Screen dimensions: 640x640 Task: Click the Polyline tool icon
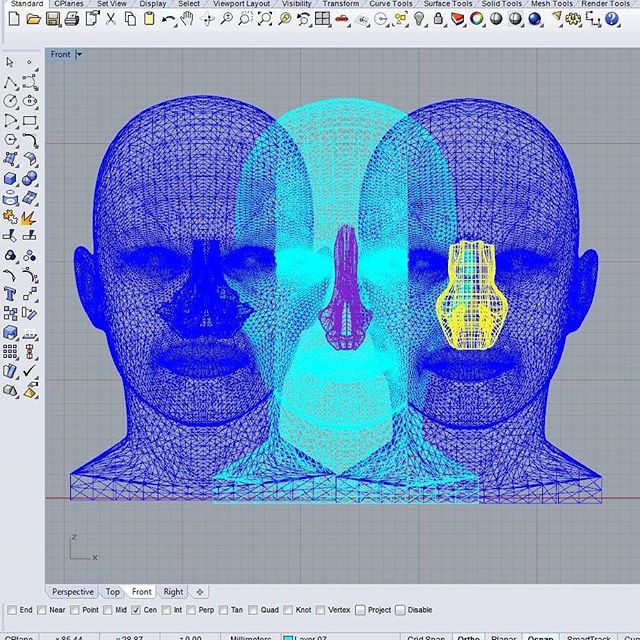click(x=10, y=82)
